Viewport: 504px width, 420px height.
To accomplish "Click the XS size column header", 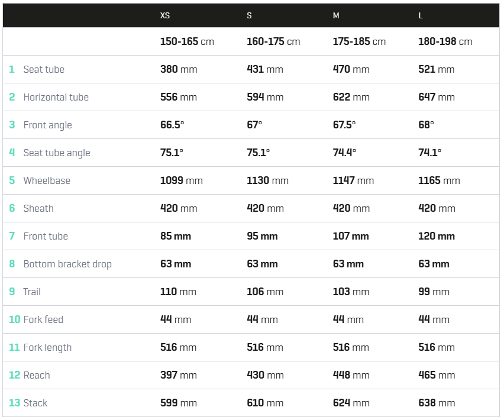I will [x=165, y=15].
